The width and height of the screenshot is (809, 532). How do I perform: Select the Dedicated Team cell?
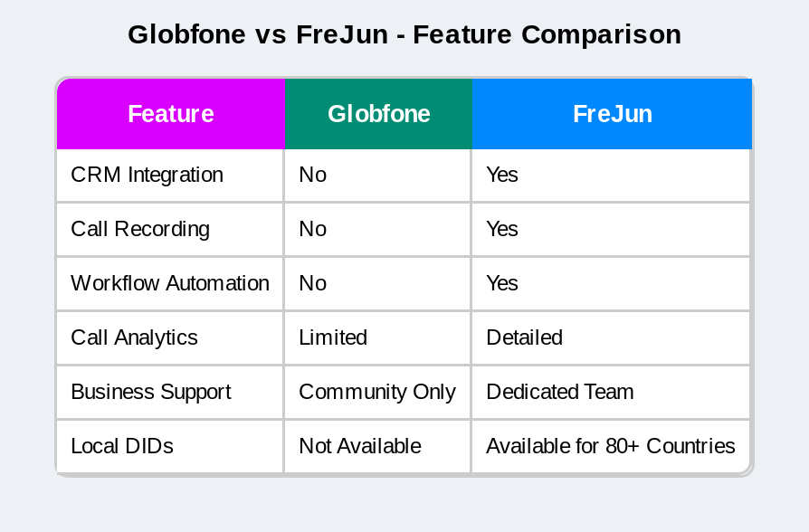point(559,392)
